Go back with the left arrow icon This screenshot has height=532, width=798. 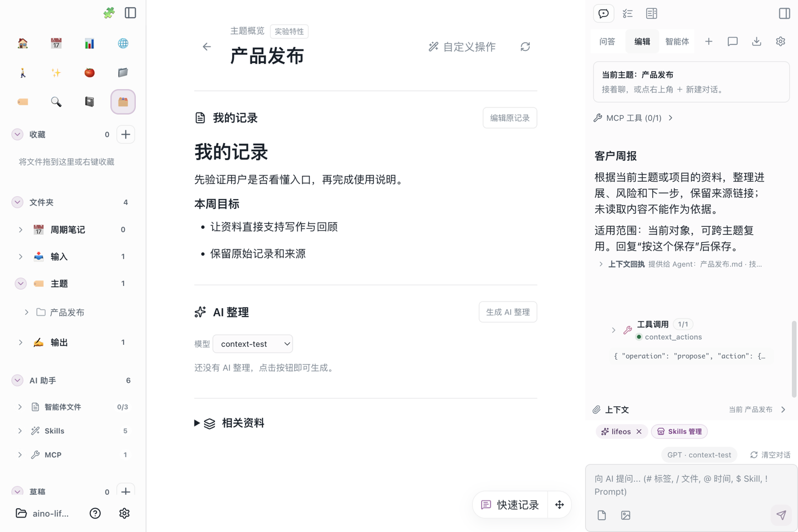click(207, 47)
